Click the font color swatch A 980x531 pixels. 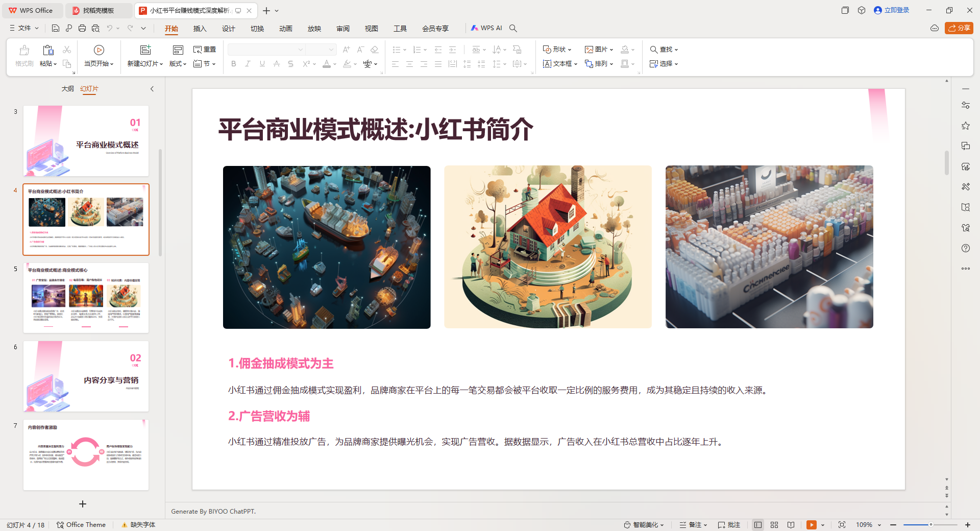327,64
